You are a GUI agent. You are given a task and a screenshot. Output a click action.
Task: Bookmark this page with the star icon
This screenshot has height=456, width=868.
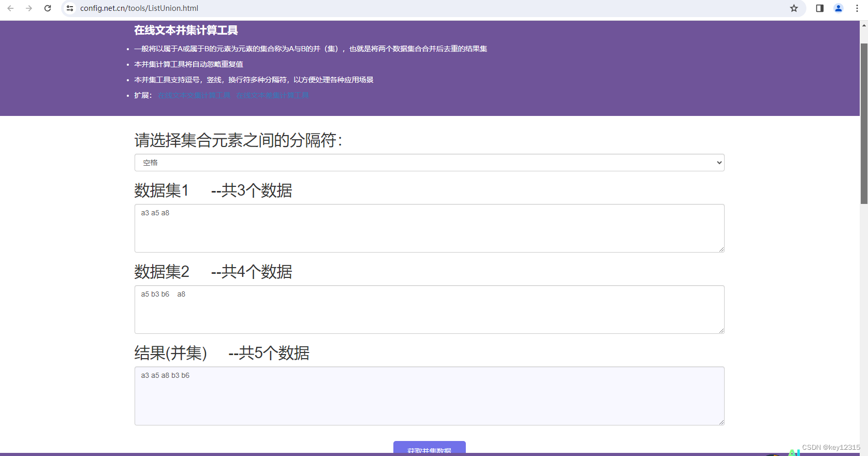(x=794, y=8)
